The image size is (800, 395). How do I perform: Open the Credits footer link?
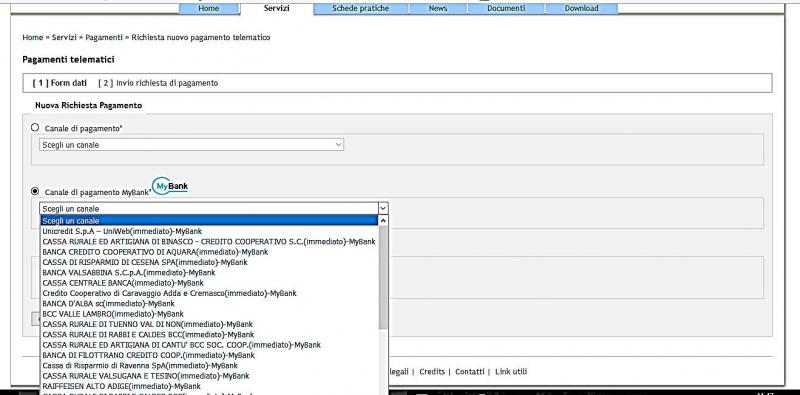[432, 372]
